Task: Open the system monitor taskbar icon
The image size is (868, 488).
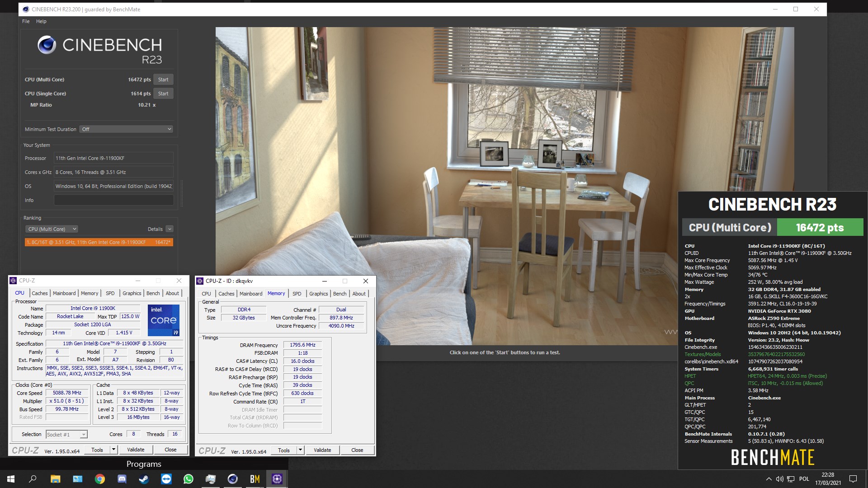Action: 210,479
